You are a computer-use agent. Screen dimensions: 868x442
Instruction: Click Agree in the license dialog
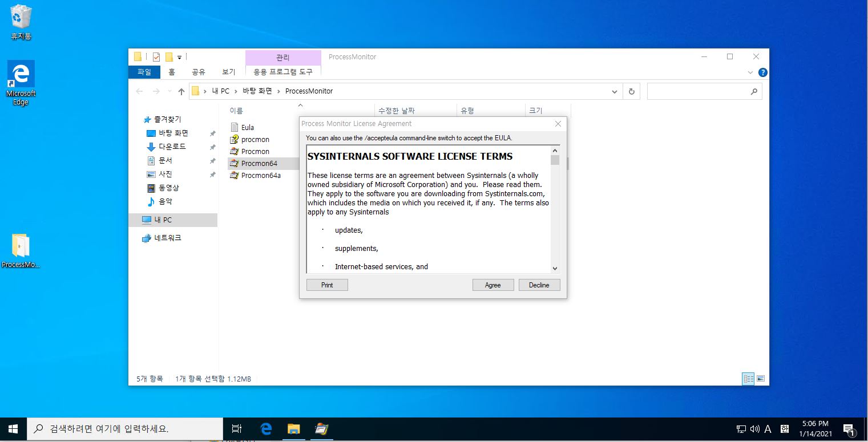[493, 285]
